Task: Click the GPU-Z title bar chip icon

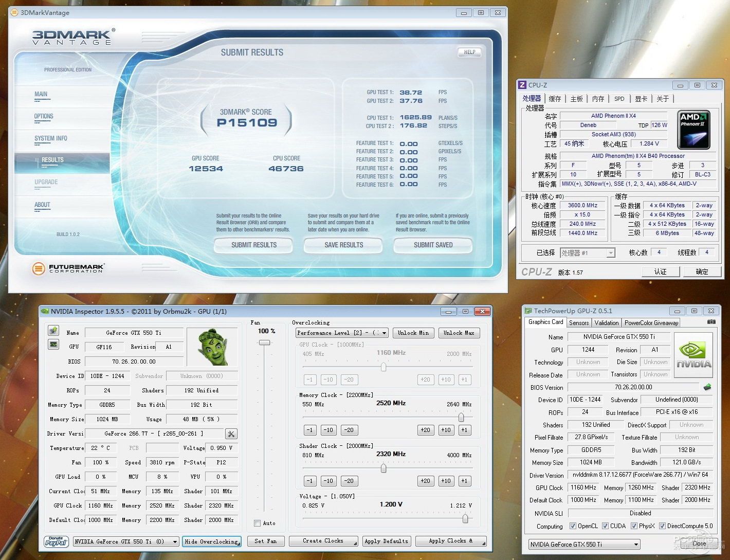Action: point(528,311)
